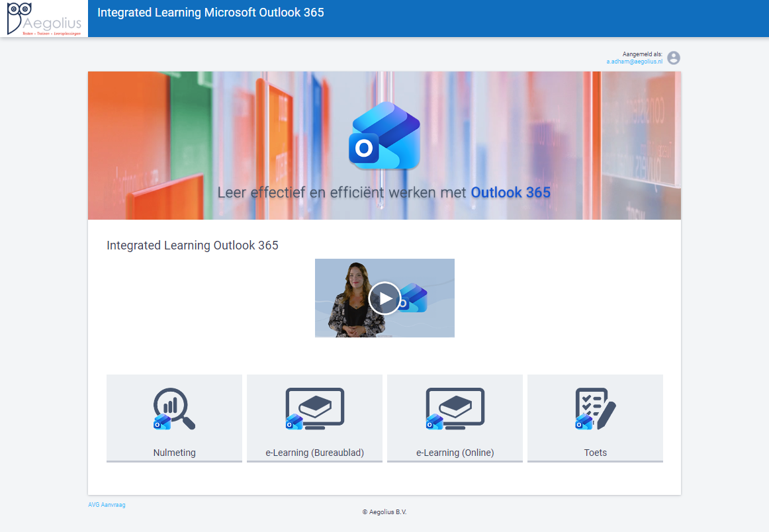Click the e-Learning (Online) label text
Viewport: 769px width, 532px height.
pos(455,453)
